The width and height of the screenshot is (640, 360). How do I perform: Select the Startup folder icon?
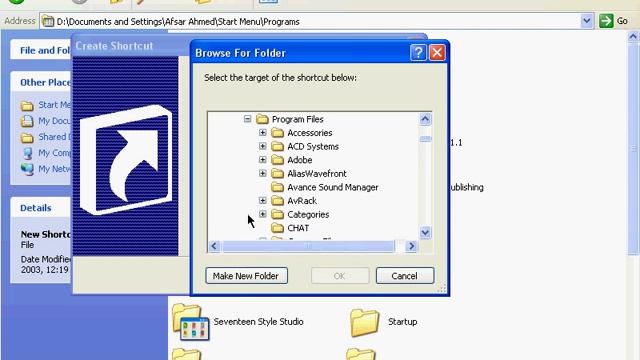[x=365, y=322]
